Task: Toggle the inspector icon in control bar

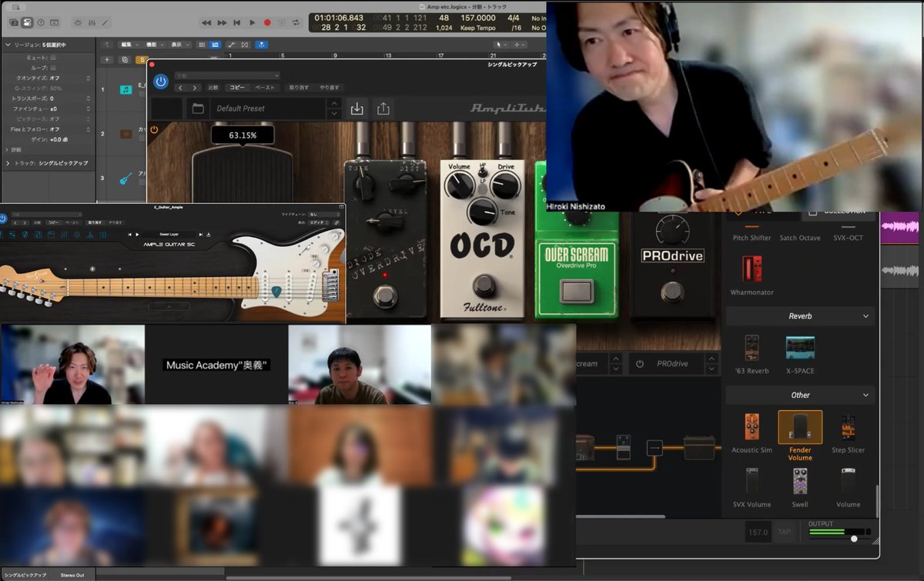Action: (x=28, y=22)
